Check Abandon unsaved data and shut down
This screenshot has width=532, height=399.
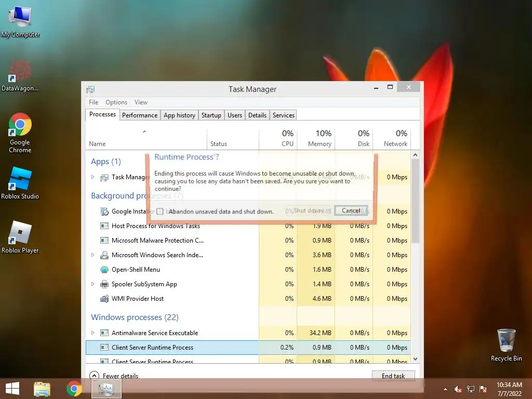(160, 211)
